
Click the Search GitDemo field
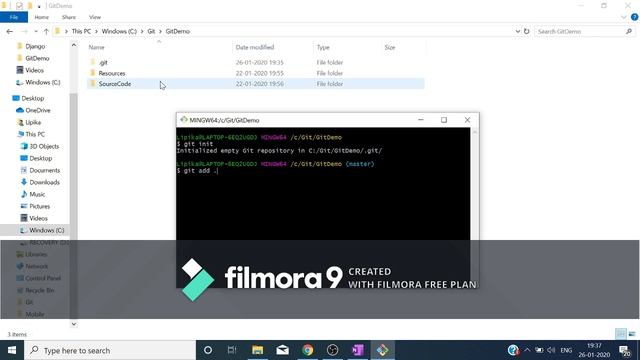point(580,31)
